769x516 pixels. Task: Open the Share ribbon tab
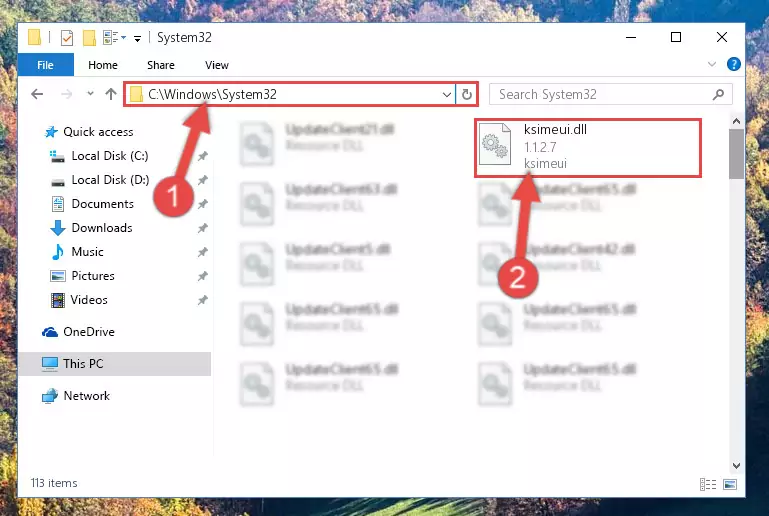(x=160, y=65)
